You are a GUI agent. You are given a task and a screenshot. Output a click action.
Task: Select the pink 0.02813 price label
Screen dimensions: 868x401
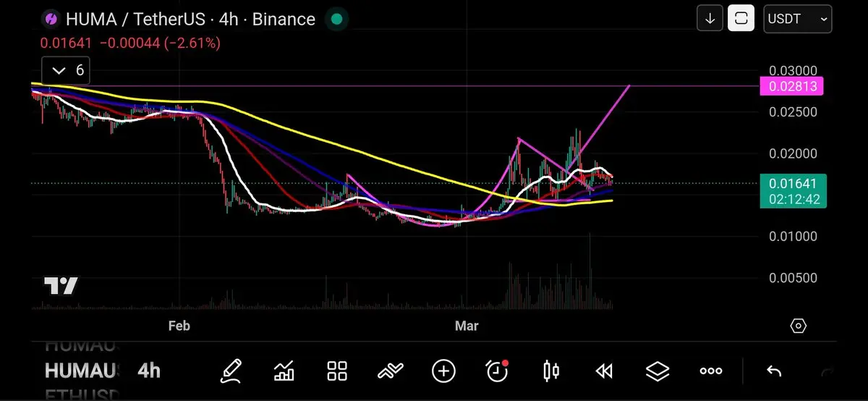point(791,88)
